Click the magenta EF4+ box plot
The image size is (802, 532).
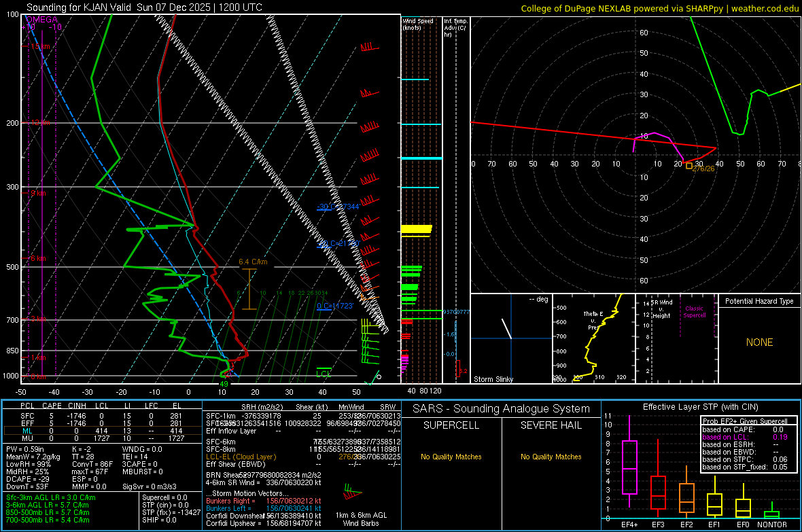tap(629, 461)
